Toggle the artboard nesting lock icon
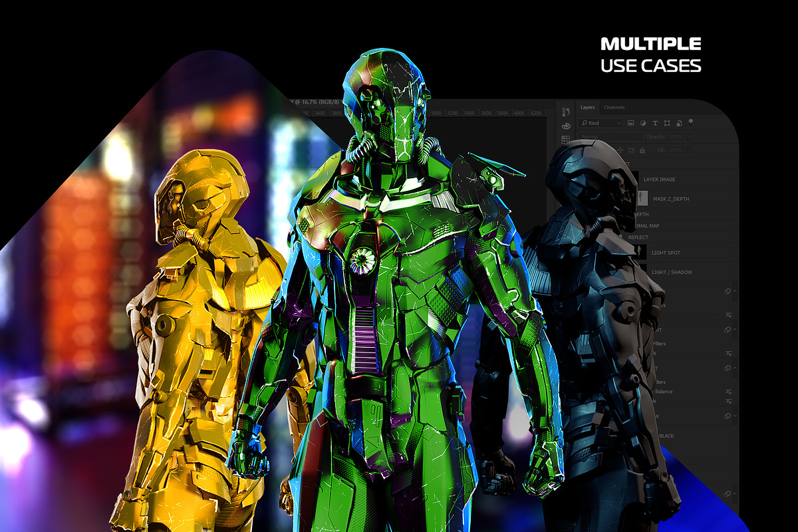 pos(631,150)
